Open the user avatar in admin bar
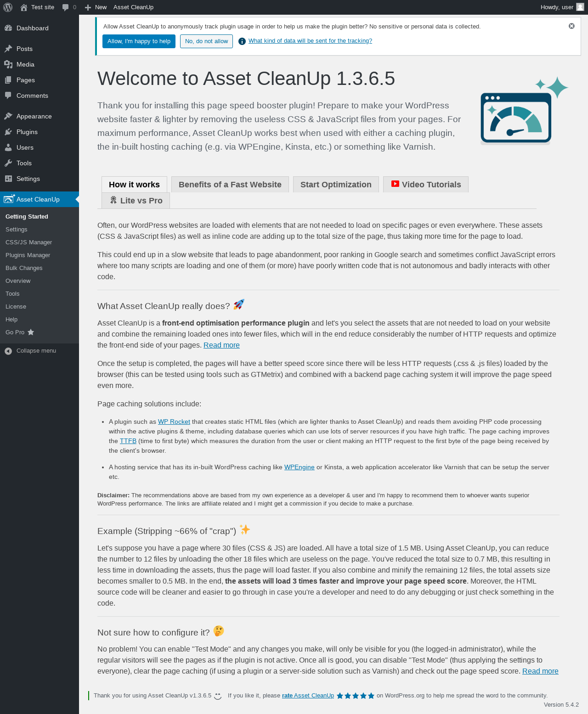Image resolution: width=588 pixels, height=714 pixels. click(x=580, y=7)
